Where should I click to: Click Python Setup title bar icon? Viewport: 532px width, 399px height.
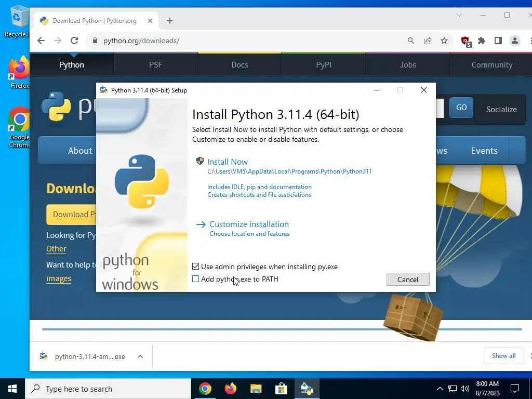pyautogui.click(x=104, y=90)
